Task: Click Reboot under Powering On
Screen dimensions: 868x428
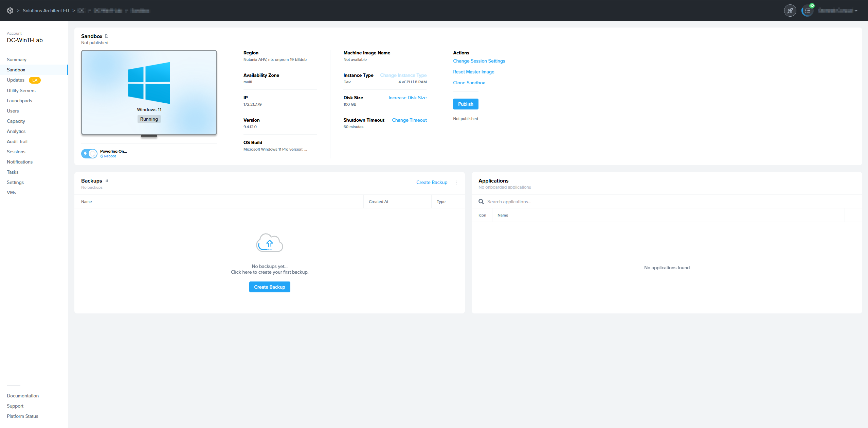Action: pos(108,156)
